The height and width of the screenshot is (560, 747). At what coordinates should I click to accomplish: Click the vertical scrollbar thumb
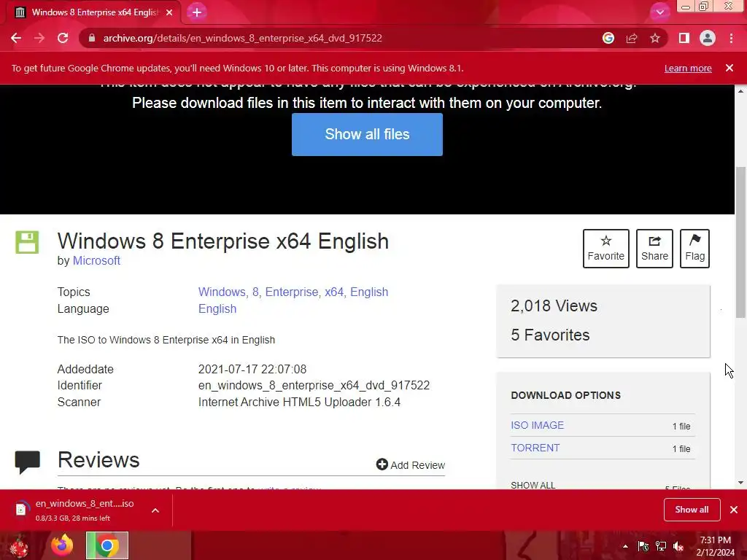(x=740, y=242)
